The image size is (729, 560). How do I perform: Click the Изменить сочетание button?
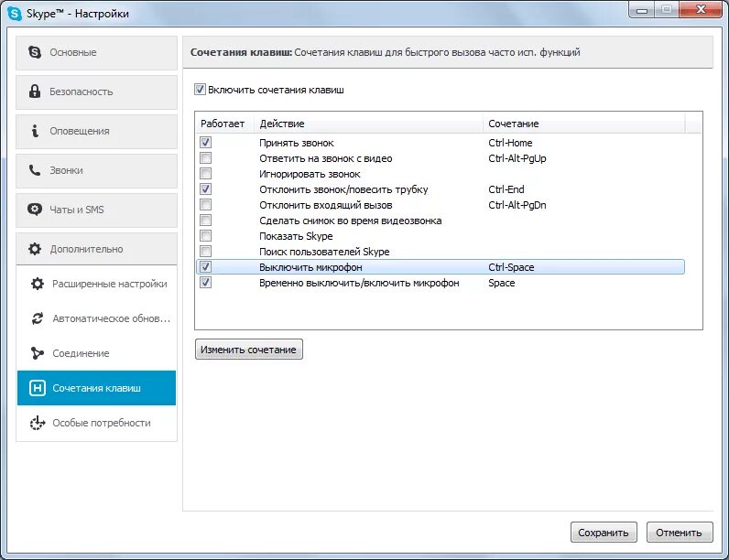[x=249, y=350]
